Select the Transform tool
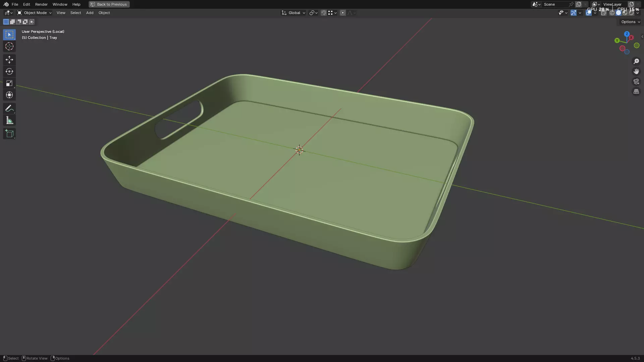This screenshot has height=362, width=644. [9, 95]
